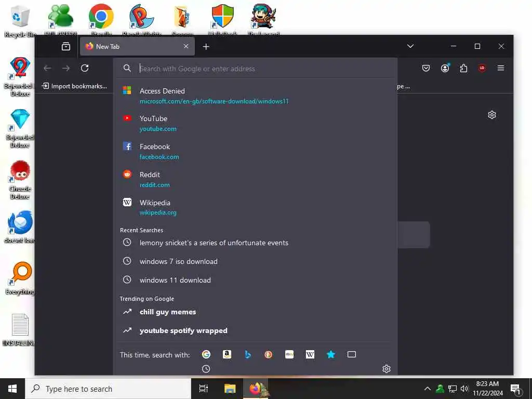This screenshot has height=399, width=532.
Task: Open the uBlock Origin extension icon
Action: pyautogui.click(x=482, y=68)
